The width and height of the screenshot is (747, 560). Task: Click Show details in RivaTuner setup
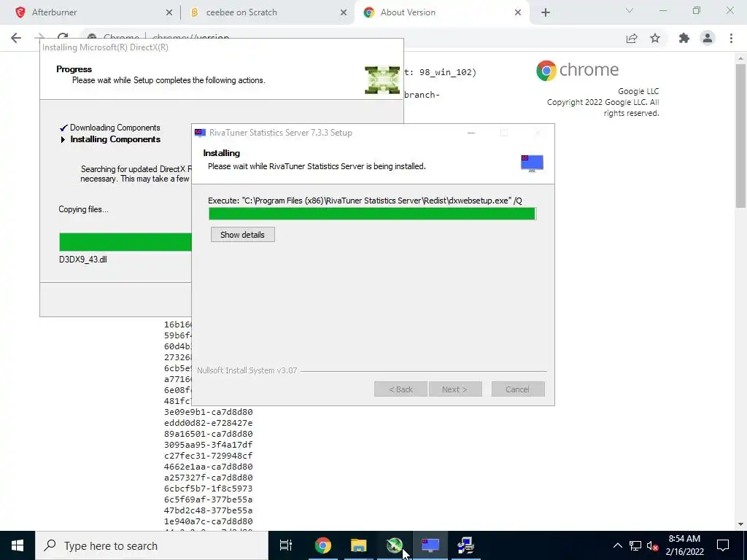(242, 235)
